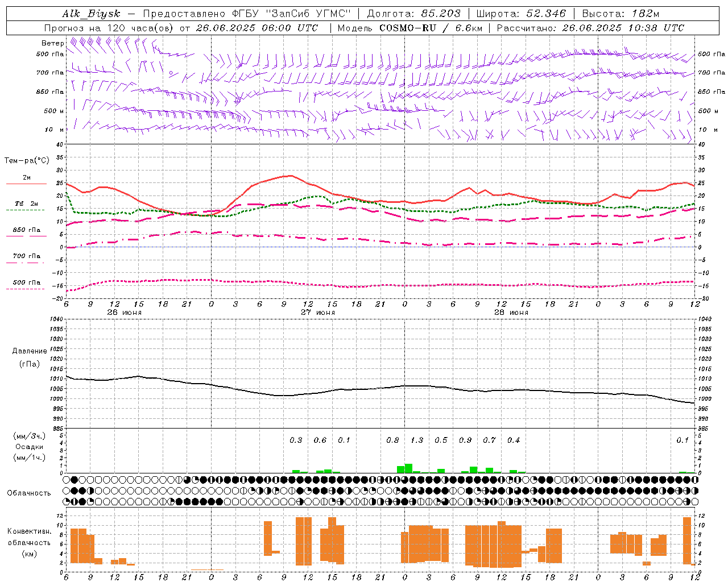Click the '(мм/1ч.)' precipitation unit label
728x582 pixels.
pyautogui.click(x=30, y=458)
